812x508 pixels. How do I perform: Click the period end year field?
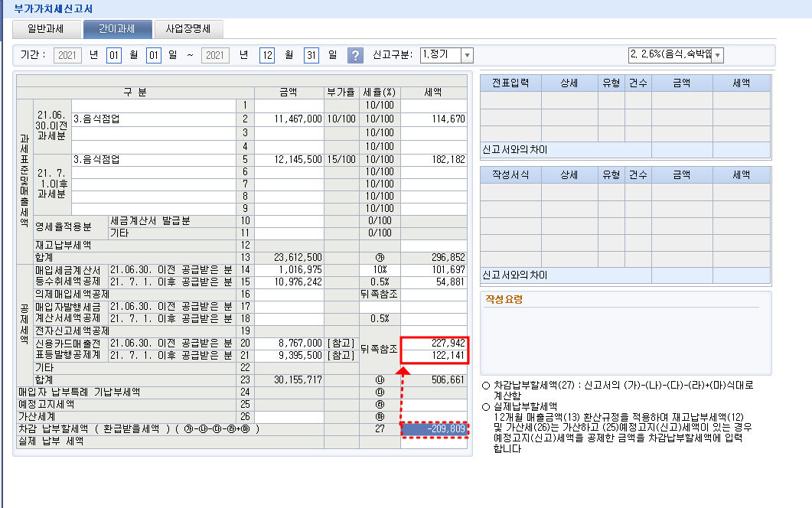coord(215,55)
